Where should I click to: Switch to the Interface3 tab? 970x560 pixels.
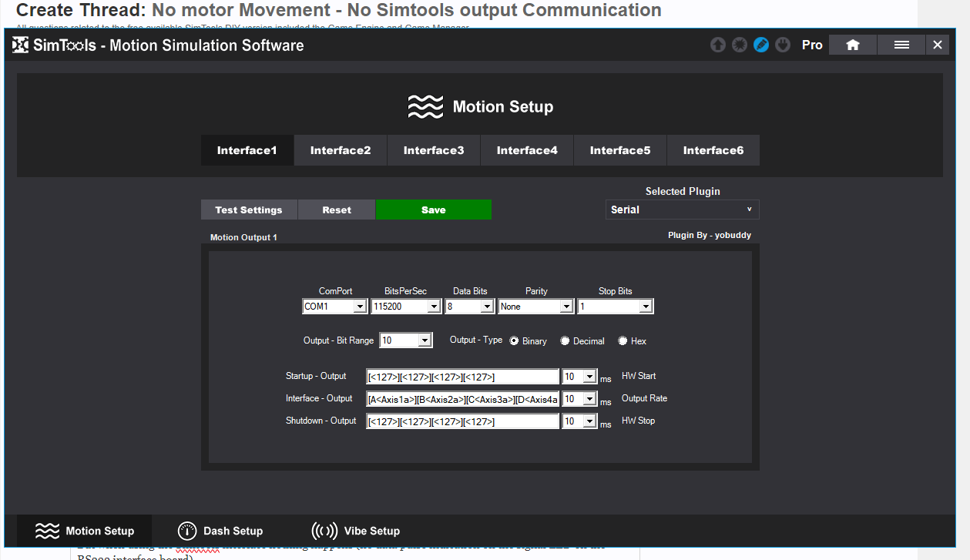click(x=434, y=150)
